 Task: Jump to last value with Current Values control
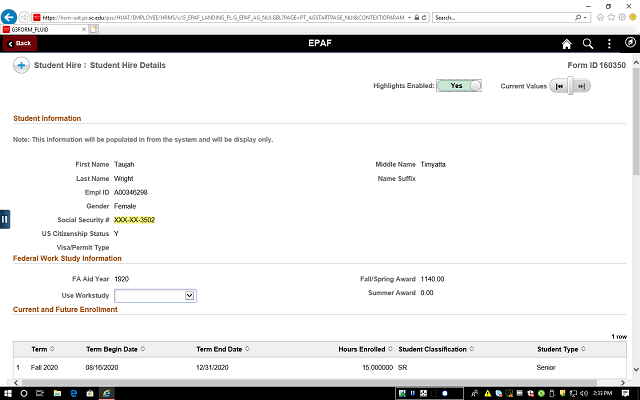[582, 86]
